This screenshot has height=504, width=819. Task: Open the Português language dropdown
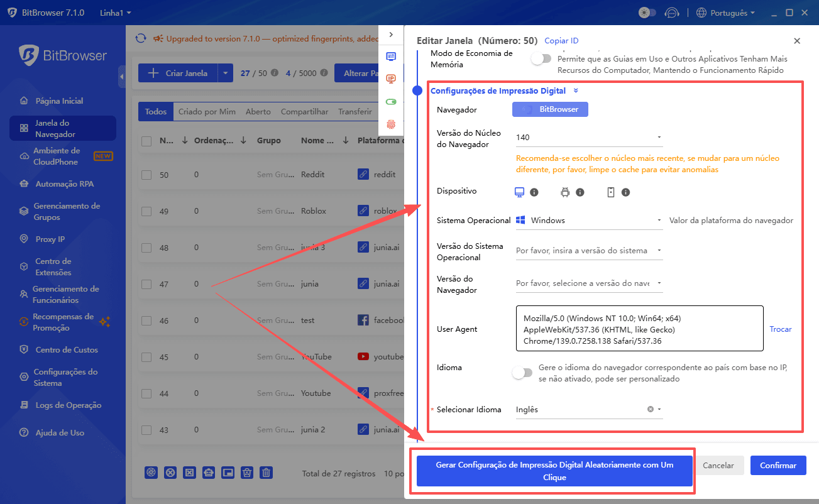tap(725, 13)
